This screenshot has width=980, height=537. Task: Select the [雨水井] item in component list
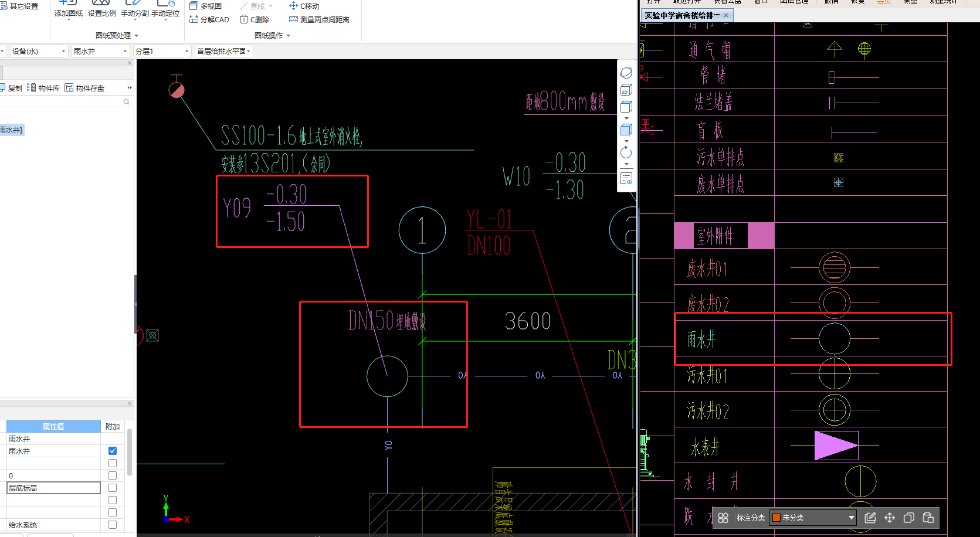(x=11, y=130)
